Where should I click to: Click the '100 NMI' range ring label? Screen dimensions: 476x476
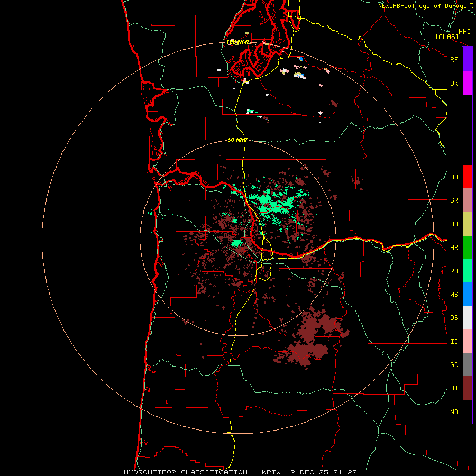[238, 42]
